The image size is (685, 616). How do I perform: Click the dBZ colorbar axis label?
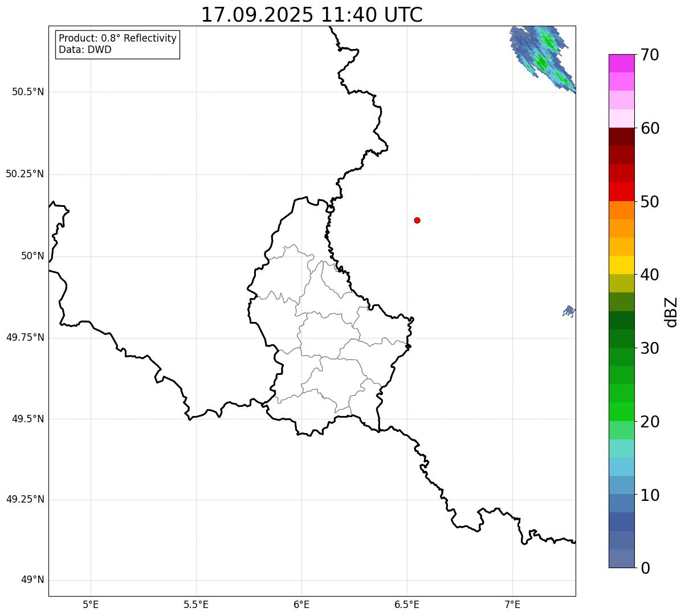tap(672, 311)
